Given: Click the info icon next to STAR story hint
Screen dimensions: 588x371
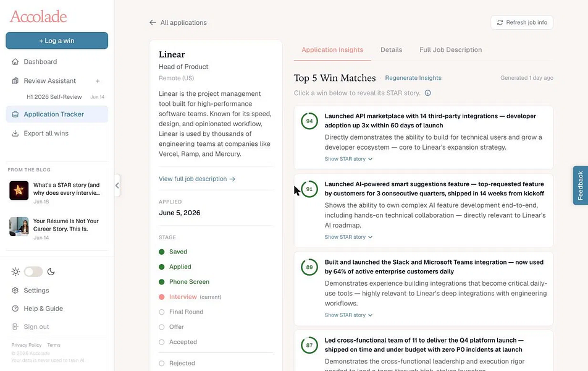Looking at the screenshot, I should (x=427, y=93).
